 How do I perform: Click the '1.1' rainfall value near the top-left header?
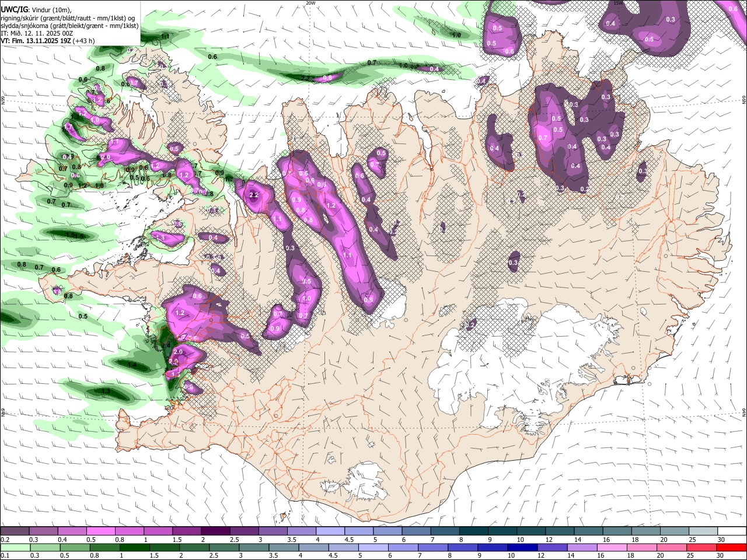coord(166,37)
